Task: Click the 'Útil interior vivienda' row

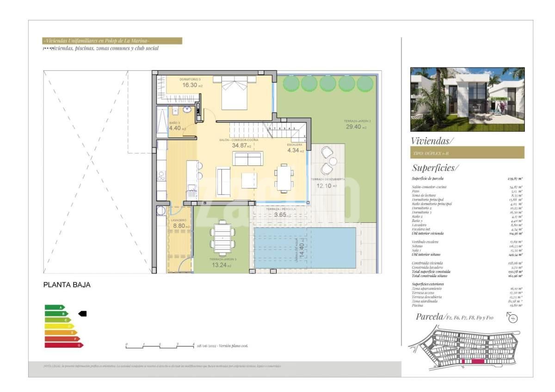Action: tap(467, 233)
